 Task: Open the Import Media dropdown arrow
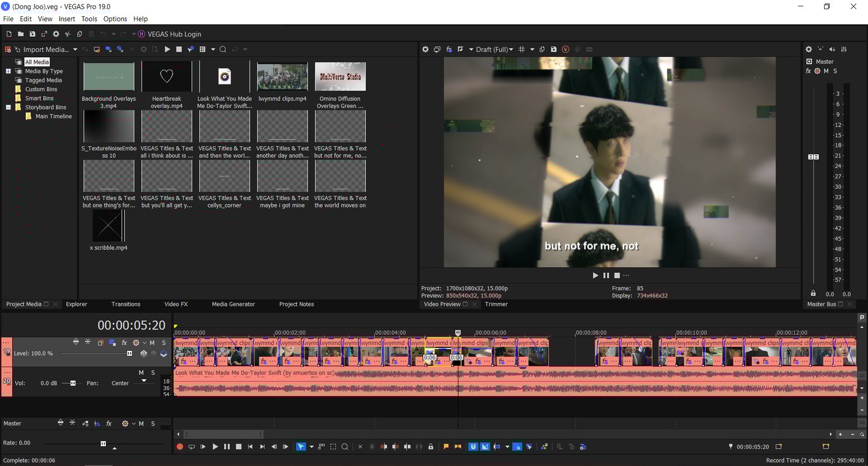[x=74, y=50]
